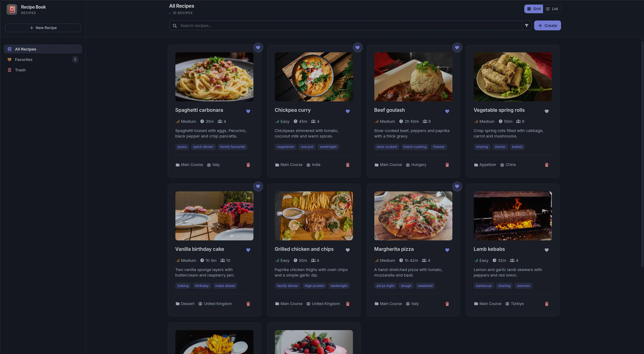644x354 pixels.
Task: Open Favorites in sidebar
Action: (x=43, y=59)
